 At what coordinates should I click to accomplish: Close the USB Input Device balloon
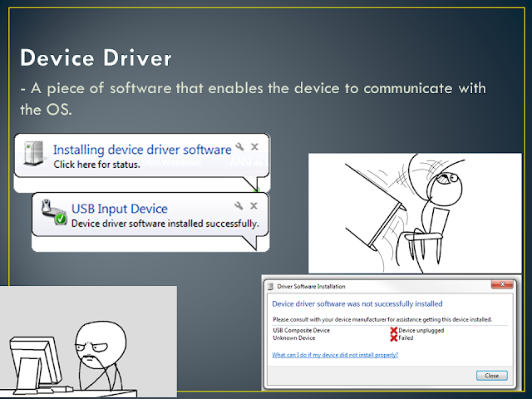coord(254,205)
